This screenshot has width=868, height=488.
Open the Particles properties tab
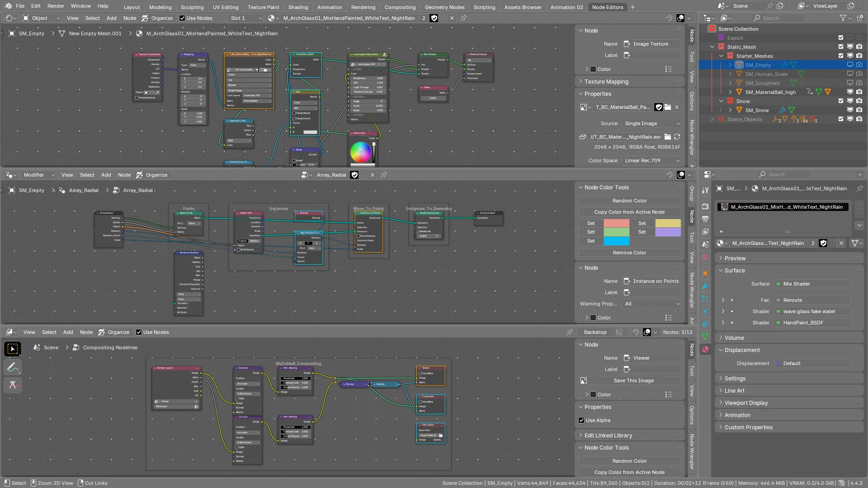[705, 299]
